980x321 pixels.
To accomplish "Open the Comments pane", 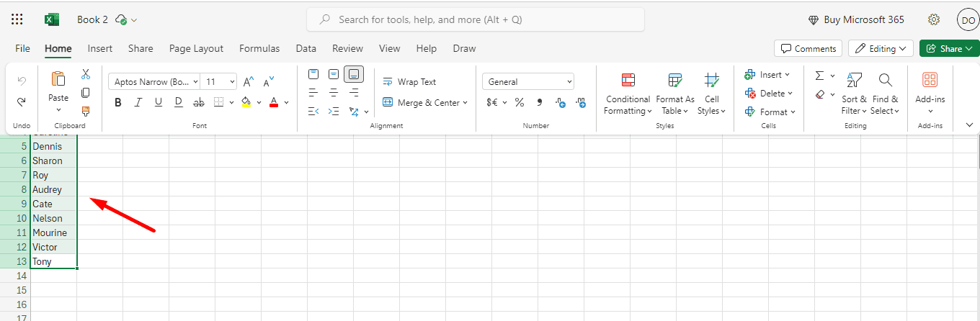I will 808,49.
